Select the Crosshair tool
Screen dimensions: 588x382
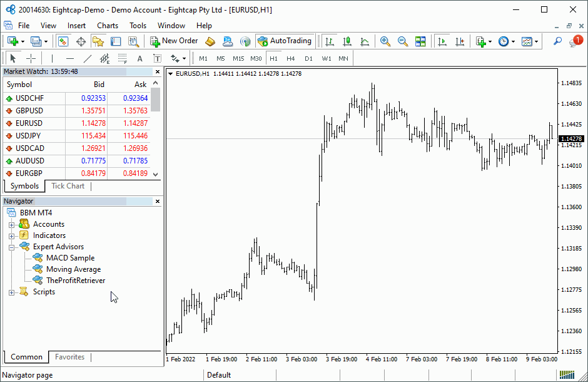(x=31, y=59)
